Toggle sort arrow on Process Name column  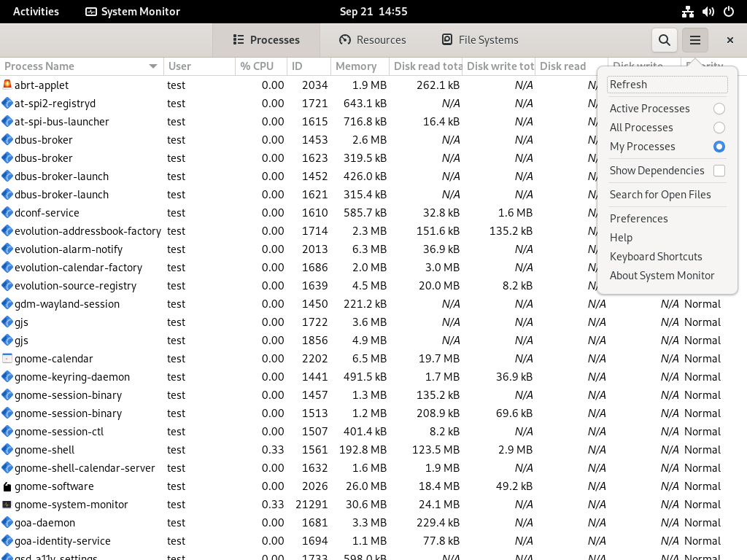click(x=153, y=66)
